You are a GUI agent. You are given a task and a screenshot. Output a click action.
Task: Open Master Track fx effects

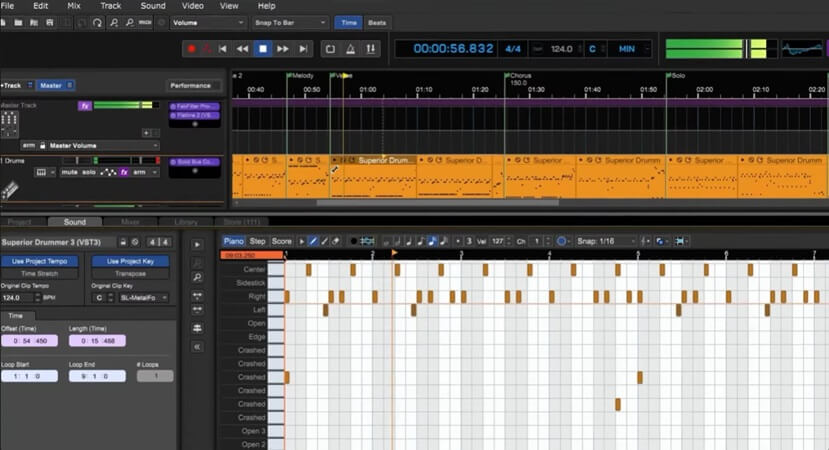[85, 106]
